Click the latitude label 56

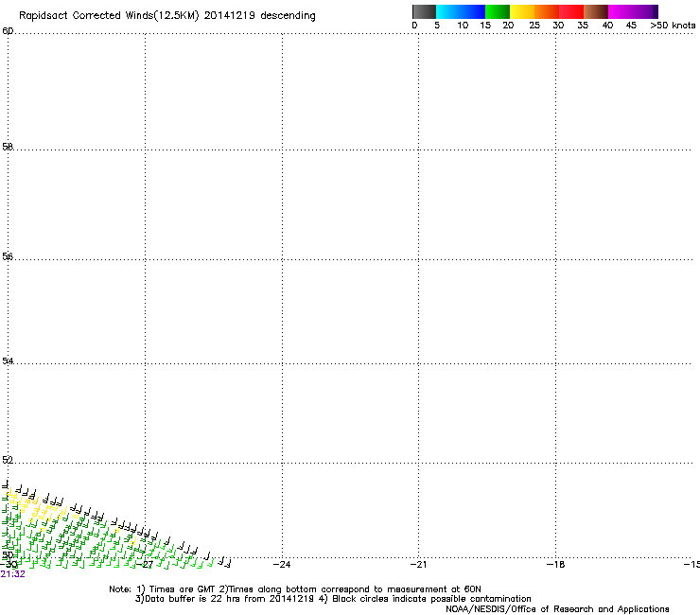(x=8, y=256)
